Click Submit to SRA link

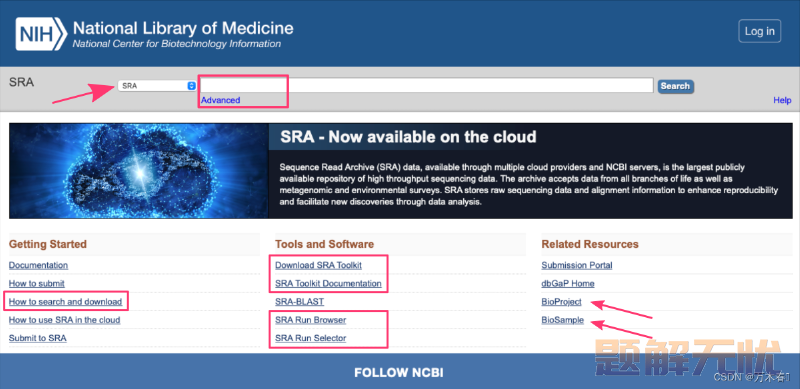(x=38, y=338)
